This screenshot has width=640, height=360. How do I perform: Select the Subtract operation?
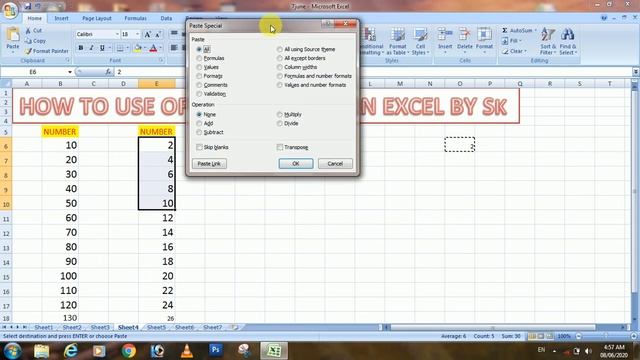(199, 133)
